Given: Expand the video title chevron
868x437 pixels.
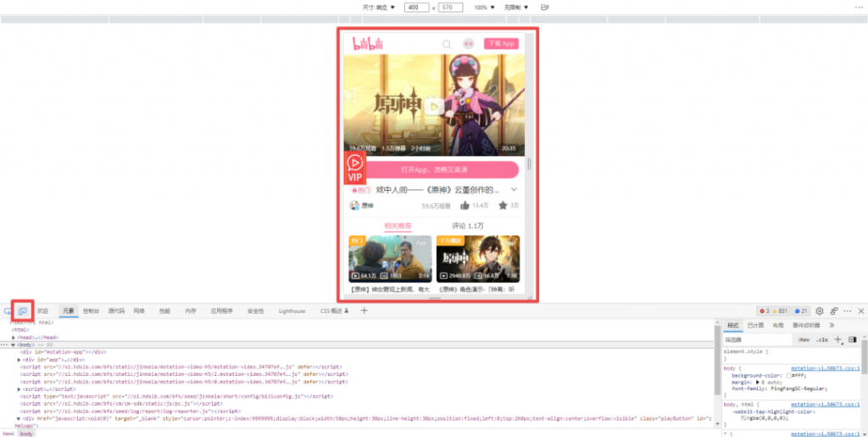Looking at the screenshot, I should (513, 190).
